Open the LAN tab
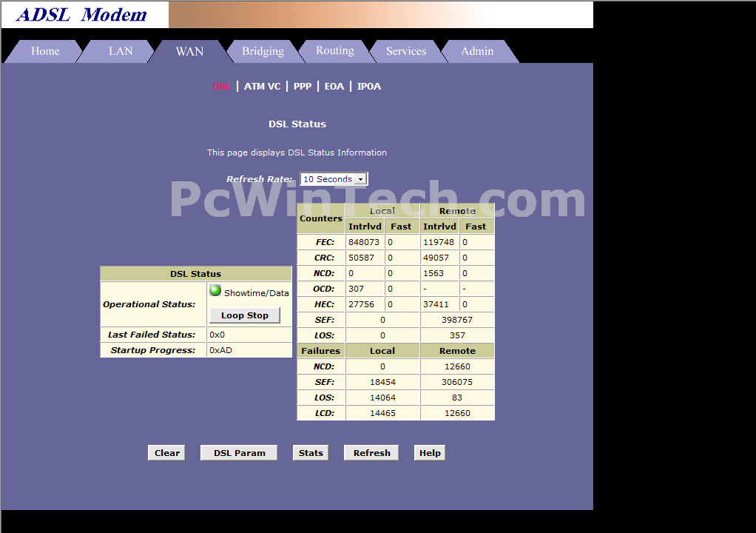Viewport: 756px width, 533px height. 121,51
